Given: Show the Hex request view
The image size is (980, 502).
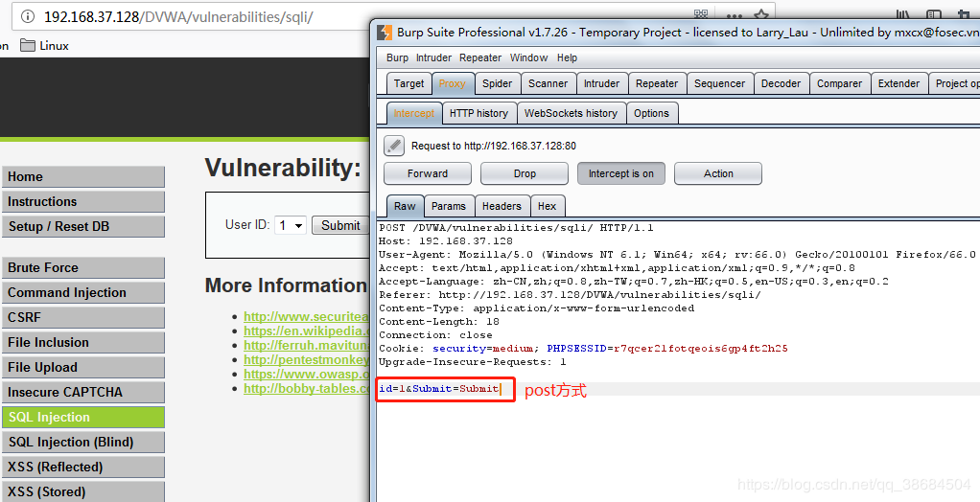Looking at the screenshot, I should 547,205.
